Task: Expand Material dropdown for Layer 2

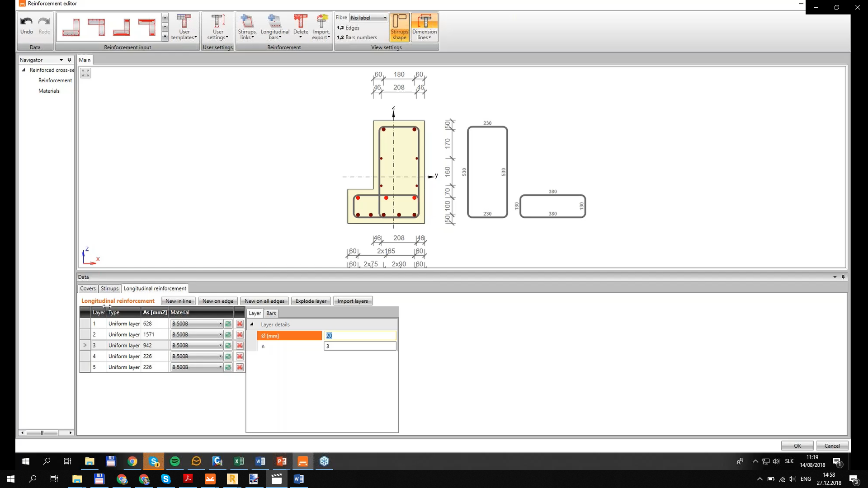Action: tap(220, 334)
